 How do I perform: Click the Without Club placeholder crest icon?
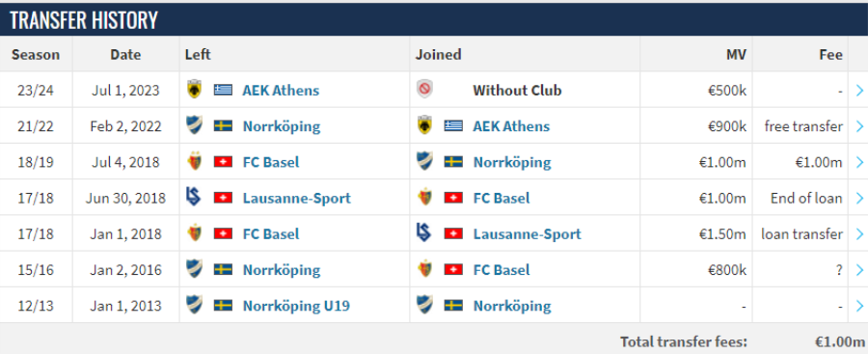pyautogui.click(x=424, y=90)
